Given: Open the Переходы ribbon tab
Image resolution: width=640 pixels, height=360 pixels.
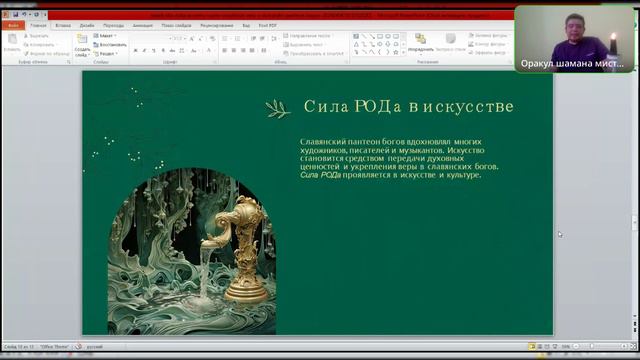Looking at the screenshot, I should (113, 25).
